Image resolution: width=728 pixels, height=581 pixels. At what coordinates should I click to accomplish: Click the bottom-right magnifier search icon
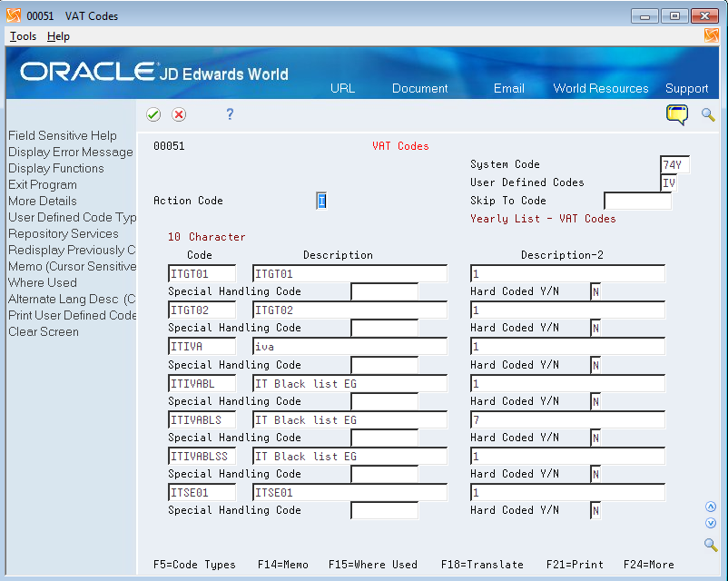click(x=711, y=545)
